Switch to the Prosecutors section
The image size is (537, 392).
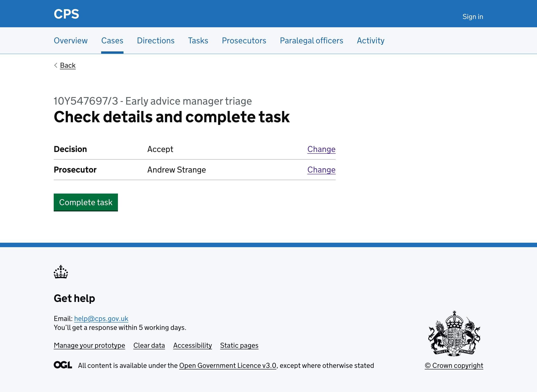click(244, 41)
